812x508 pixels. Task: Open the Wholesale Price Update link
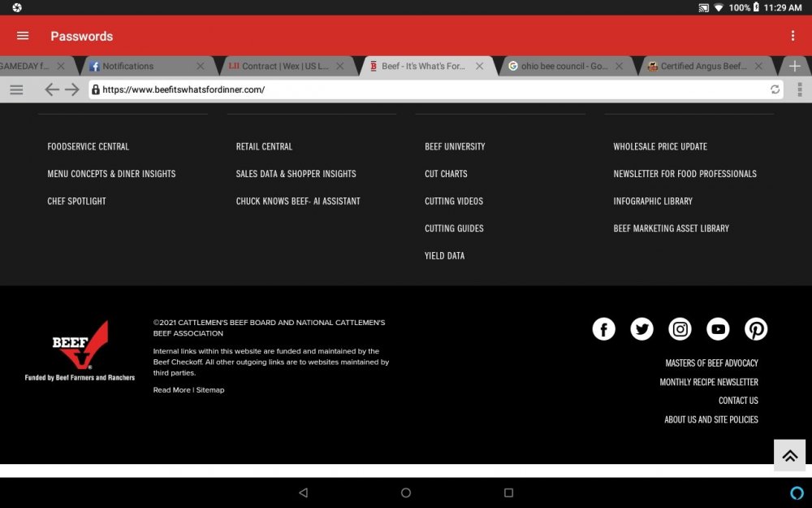click(x=660, y=146)
